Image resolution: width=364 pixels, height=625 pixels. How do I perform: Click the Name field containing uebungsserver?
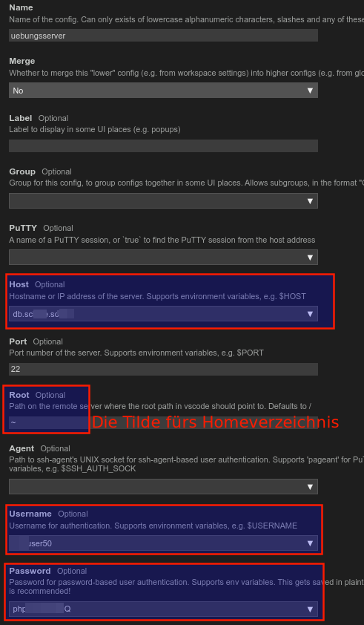pos(163,36)
